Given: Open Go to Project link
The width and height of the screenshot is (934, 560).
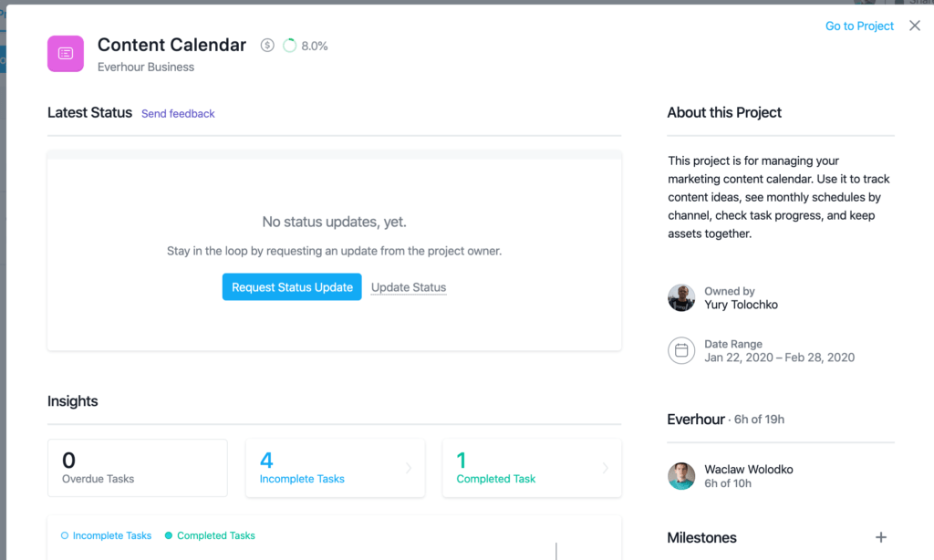Looking at the screenshot, I should (x=858, y=26).
